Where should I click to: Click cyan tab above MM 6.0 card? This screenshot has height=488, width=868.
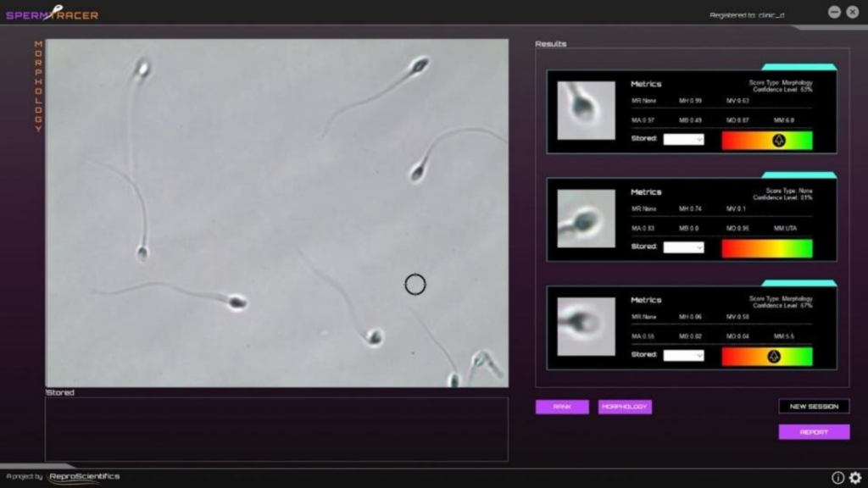click(x=798, y=67)
